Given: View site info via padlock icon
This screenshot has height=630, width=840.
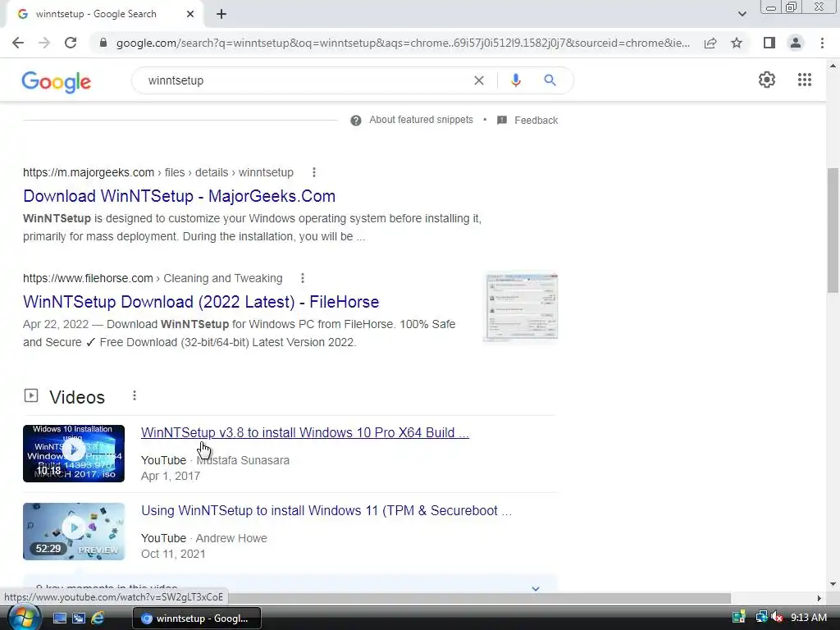Looking at the screenshot, I should 103,43.
